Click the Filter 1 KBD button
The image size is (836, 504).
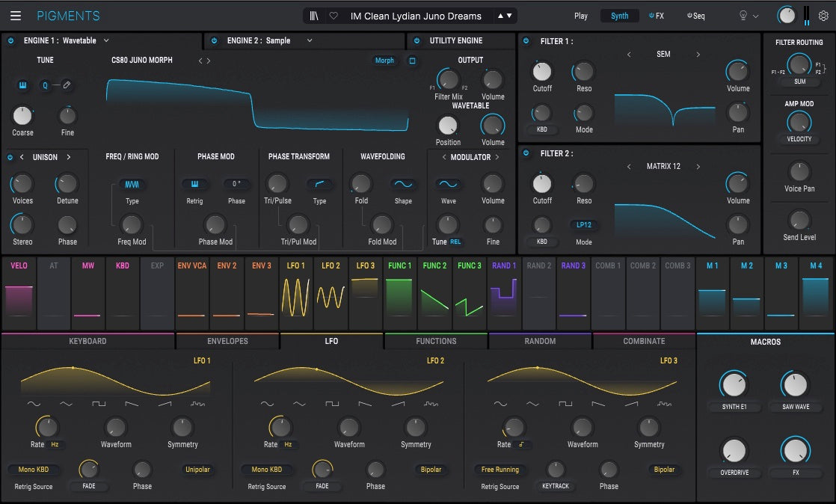point(541,129)
